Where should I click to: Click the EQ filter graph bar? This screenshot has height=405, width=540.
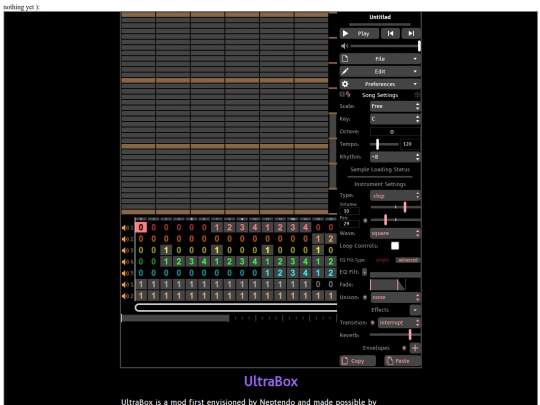click(395, 274)
